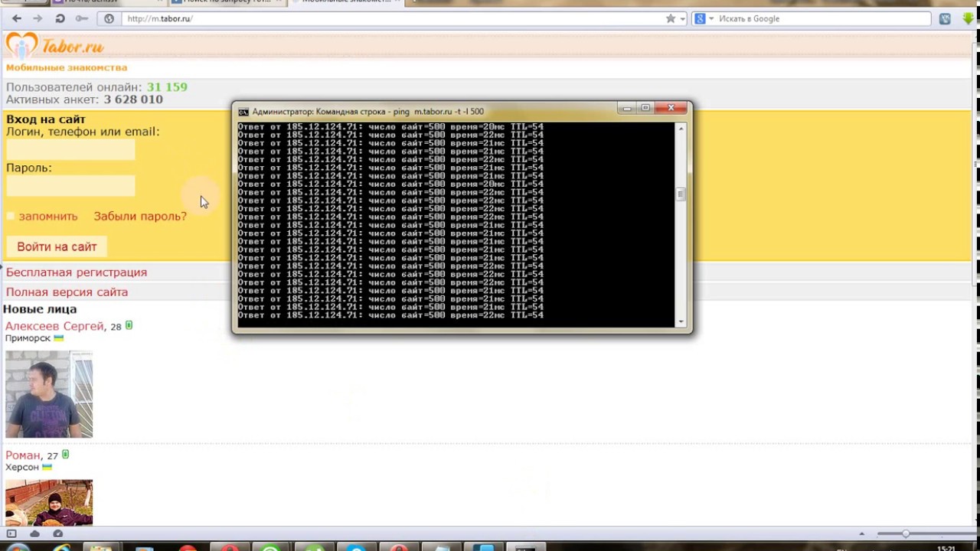Click the Command Prompt window system icon

[x=243, y=112]
